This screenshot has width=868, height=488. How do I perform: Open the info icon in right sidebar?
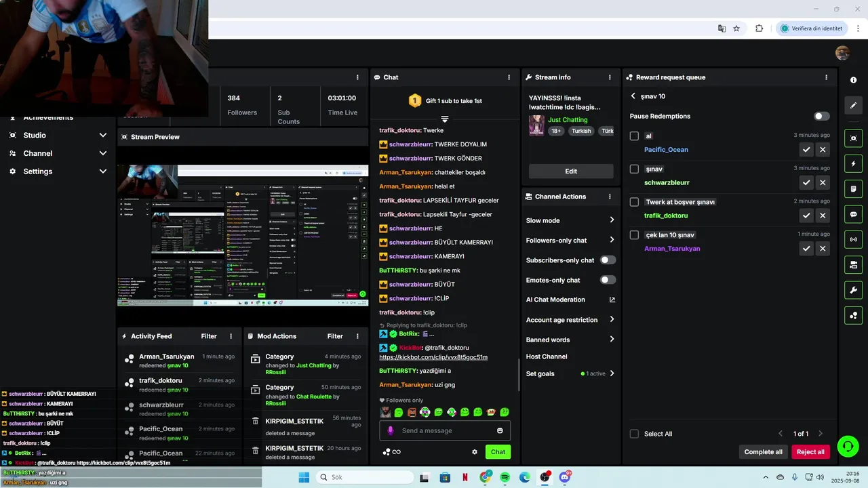pos(853,80)
